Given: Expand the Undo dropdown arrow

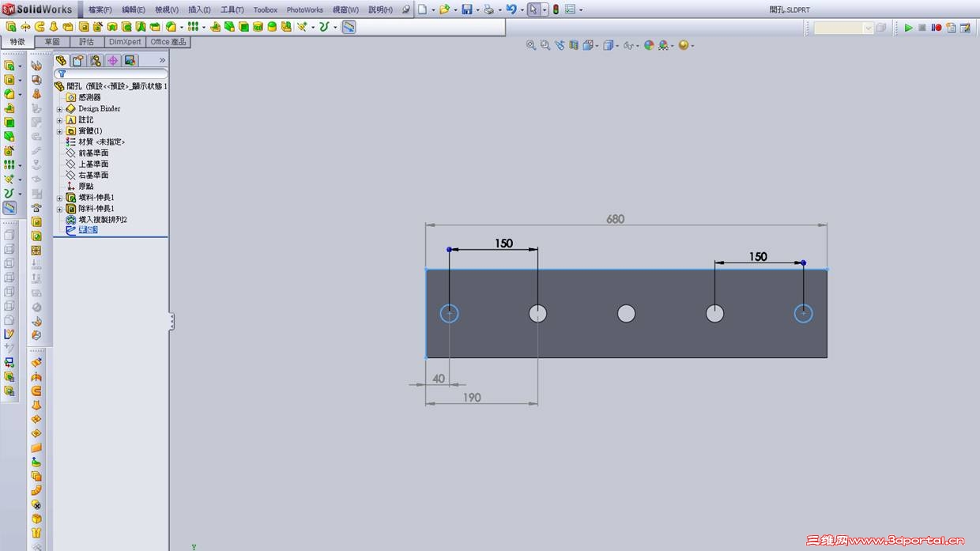Looking at the screenshot, I should pos(522,10).
